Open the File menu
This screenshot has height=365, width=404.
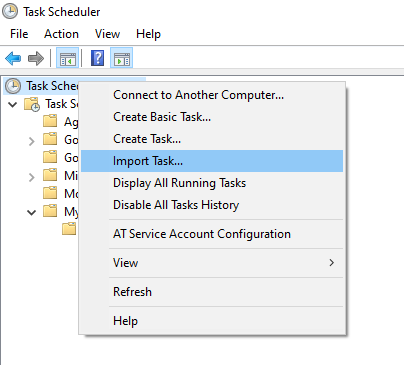click(19, 34)
